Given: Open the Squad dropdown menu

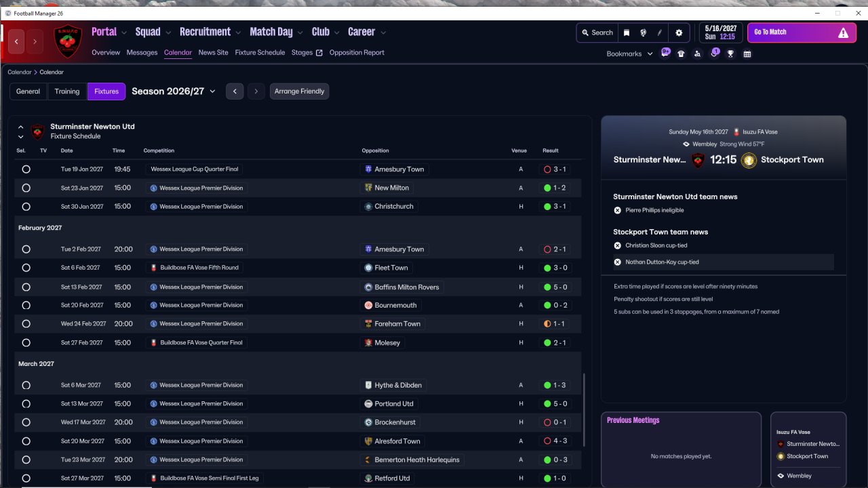Looking at the screenshot, I should (153, 32).
